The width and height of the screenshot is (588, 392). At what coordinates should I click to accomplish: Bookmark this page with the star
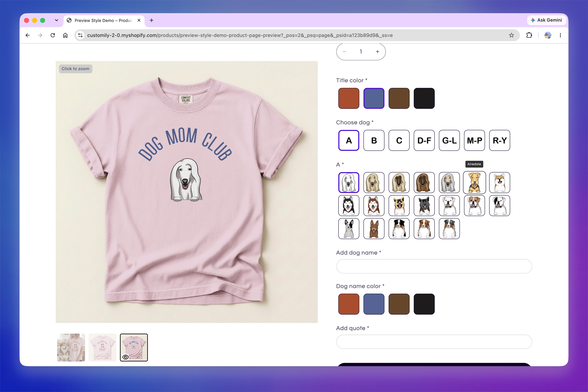click(x=511, y=35)
